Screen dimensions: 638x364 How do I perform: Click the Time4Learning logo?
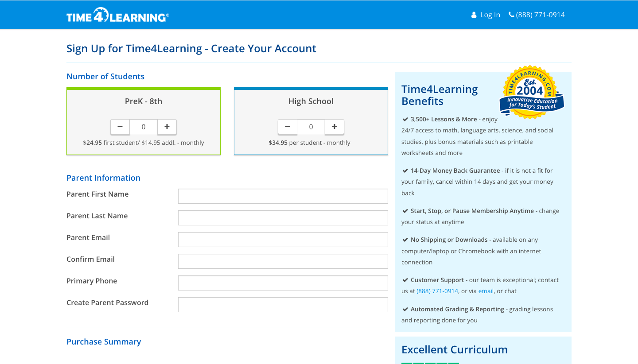coord(117,15)
